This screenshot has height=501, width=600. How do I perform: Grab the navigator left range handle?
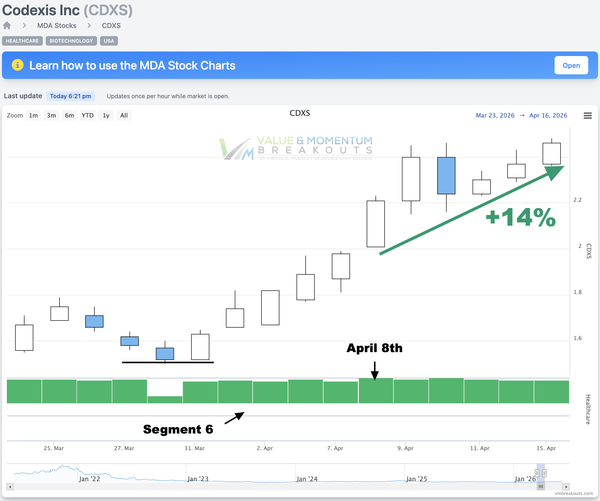pos(537,473)
